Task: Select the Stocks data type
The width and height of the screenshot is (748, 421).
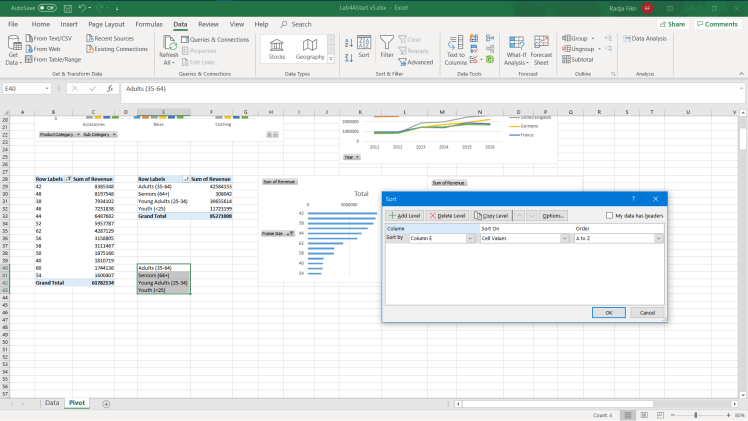Action: 277,48
